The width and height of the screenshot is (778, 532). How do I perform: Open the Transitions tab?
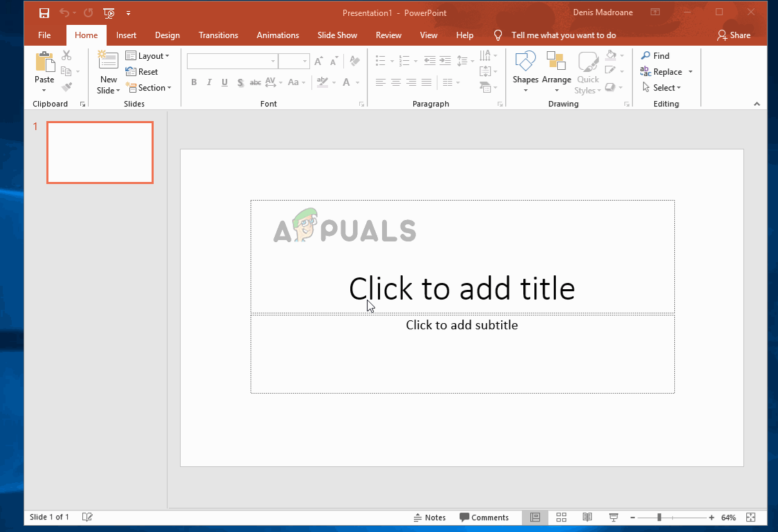218,35
